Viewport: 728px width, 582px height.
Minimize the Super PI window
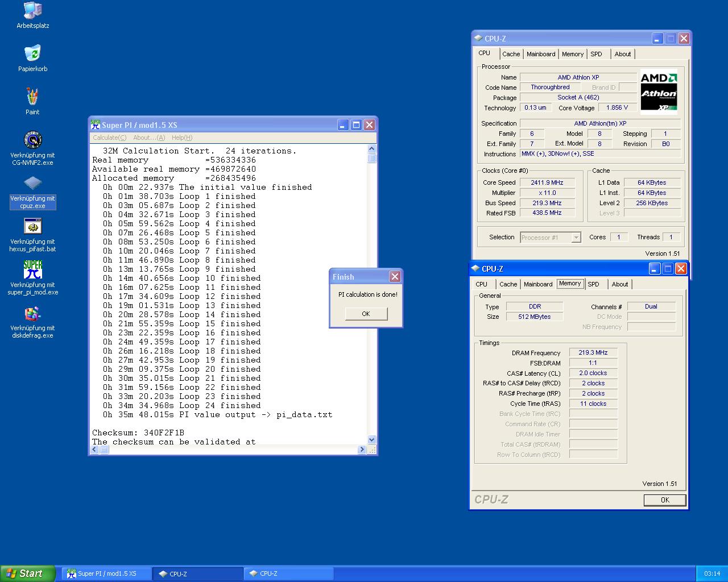click(x=343, y=125)
